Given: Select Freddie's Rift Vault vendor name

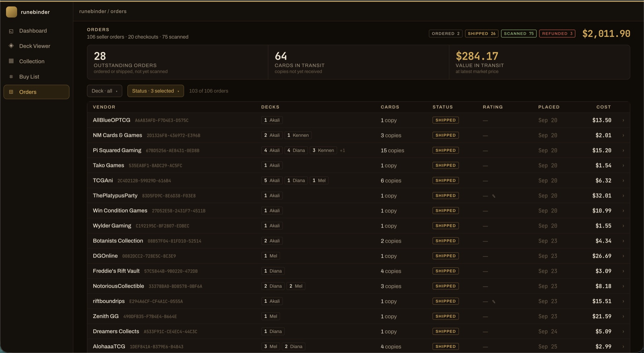Looking at the screenshot, I should pos(116,271).
